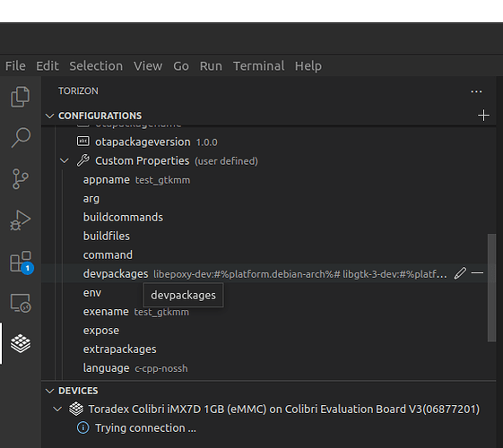Select the Torizon view icon in activity bar
Image resolution: width=503 pixels, height=448 pixels.
pyautogui.click(x=21, y=343)
